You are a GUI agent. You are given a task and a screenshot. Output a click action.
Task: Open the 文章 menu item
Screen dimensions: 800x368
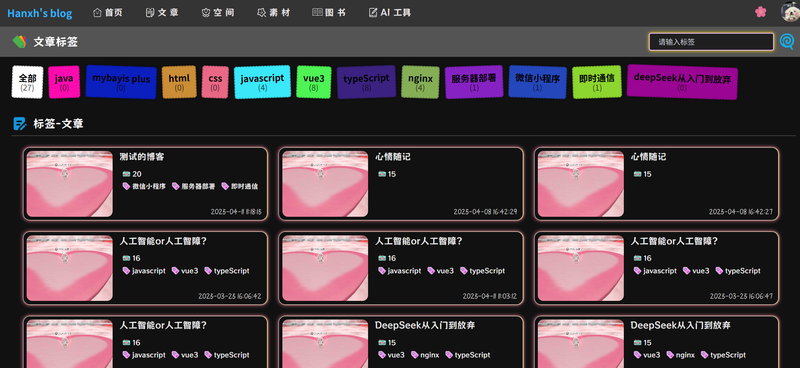coord(162,13)
